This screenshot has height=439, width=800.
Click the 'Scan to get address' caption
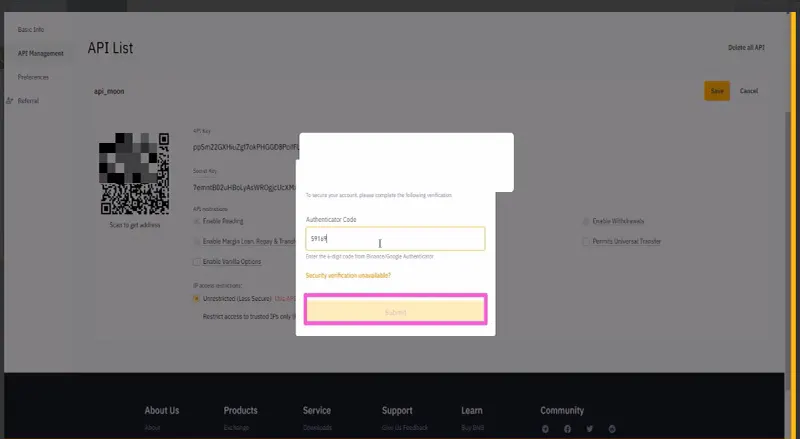(x=135, y=225)
